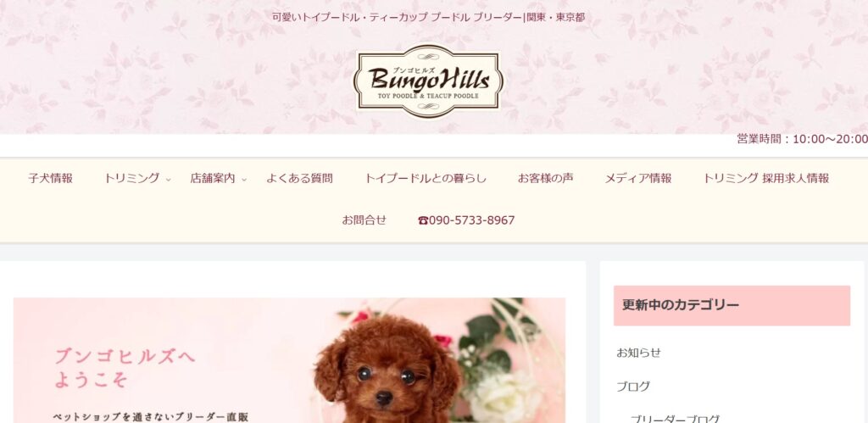The image size is (868, 423).
Task: Click the 更新中のカテゴリー pink heading
Action: 732,306
